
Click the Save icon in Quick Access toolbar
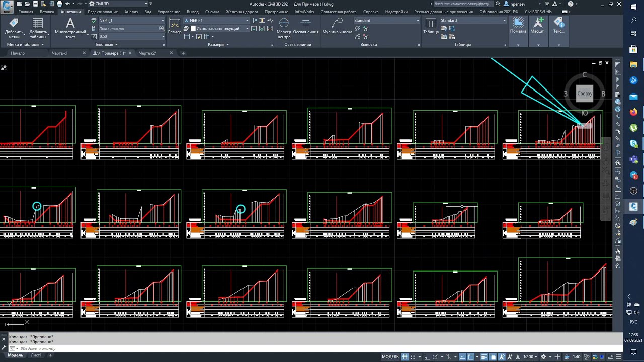(x=35, y=4)
